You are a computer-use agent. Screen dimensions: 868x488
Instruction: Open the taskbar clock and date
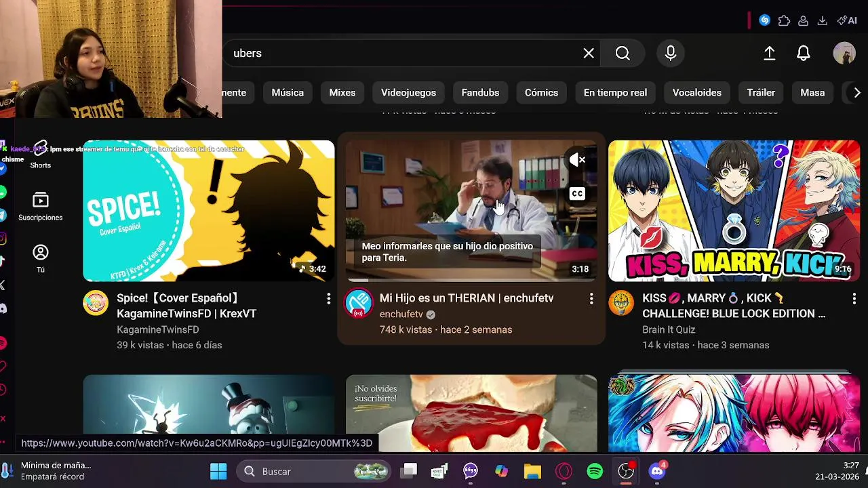tap(837, 471)
